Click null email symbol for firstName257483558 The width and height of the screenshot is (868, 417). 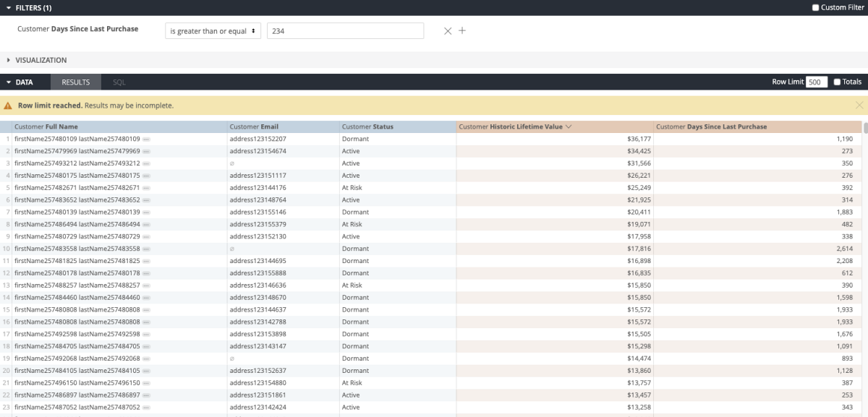click(232, 249)
